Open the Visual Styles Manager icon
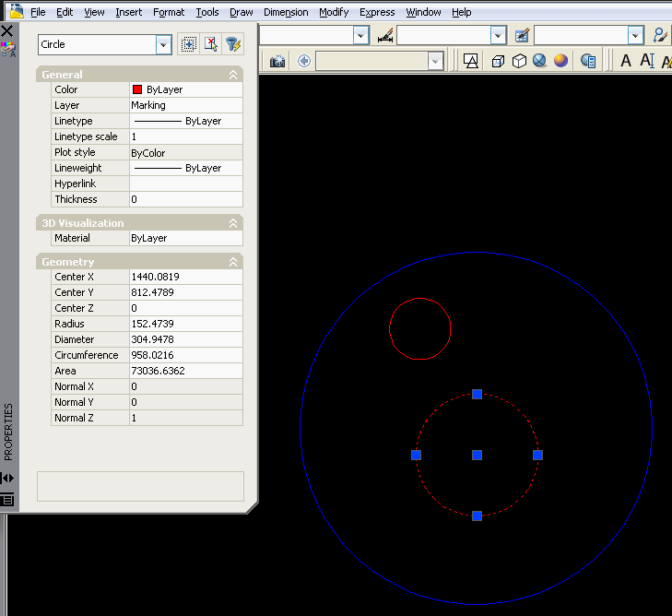This screenshot has height=616, width=672. click(588, 61)
